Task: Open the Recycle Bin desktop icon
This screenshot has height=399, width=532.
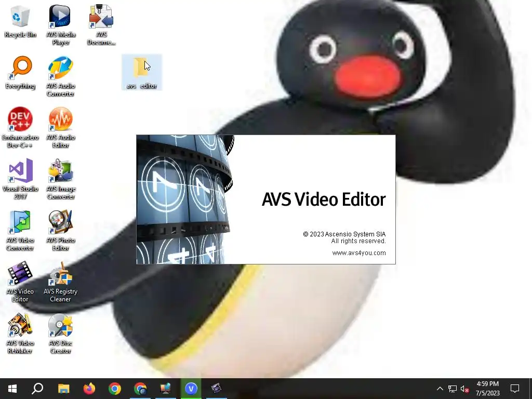Action: point(20,21)
